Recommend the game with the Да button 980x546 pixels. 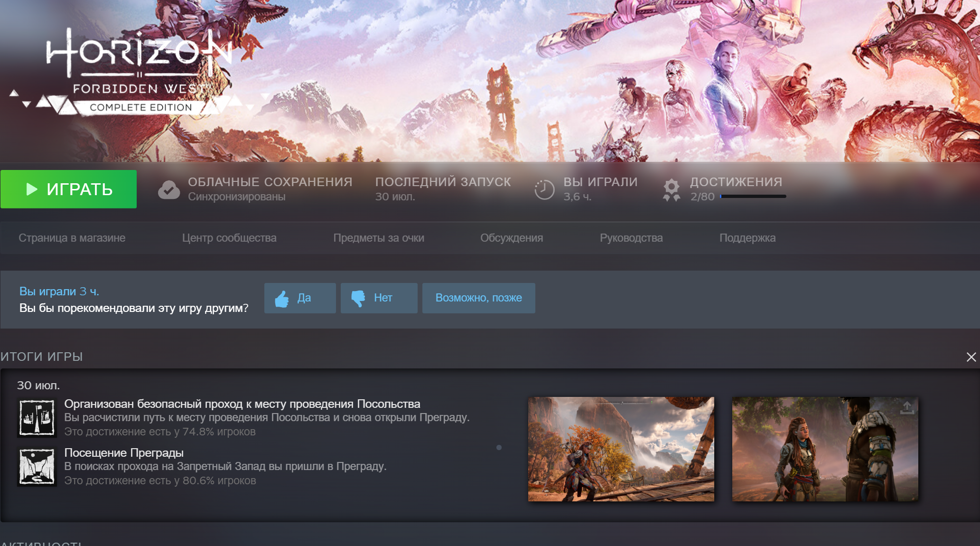(x=300, y=298)
